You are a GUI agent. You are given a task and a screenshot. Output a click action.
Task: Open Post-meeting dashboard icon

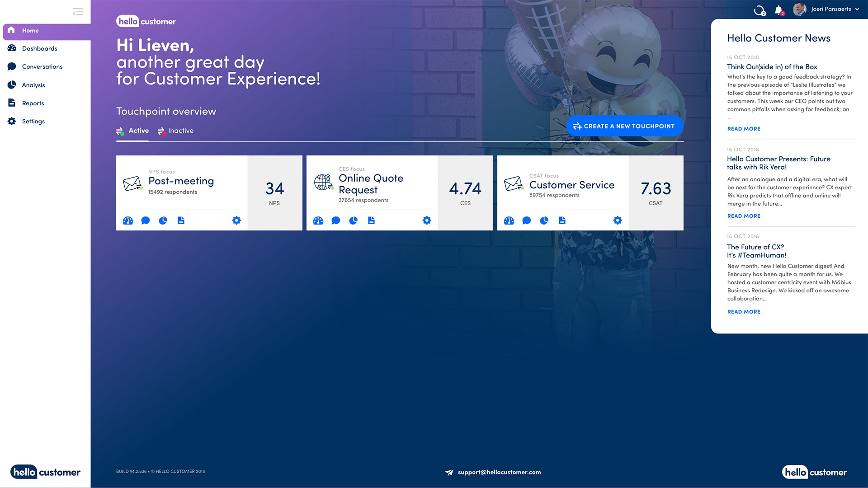pyautogui.click(x=128, y=221)
